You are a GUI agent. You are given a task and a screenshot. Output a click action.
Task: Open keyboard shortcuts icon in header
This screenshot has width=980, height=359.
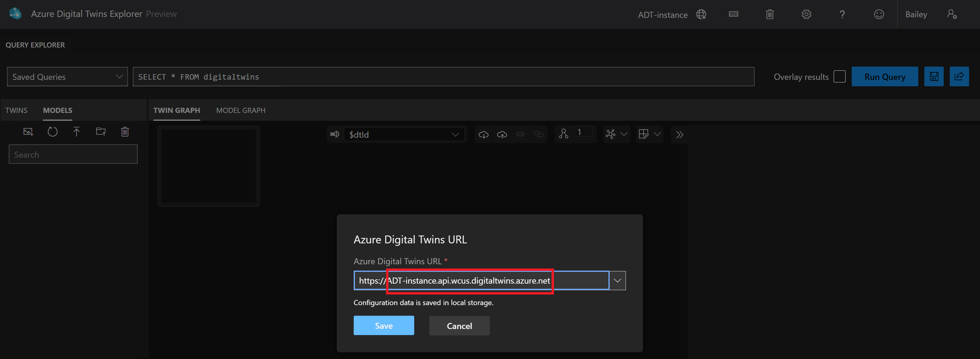(733, 15)
